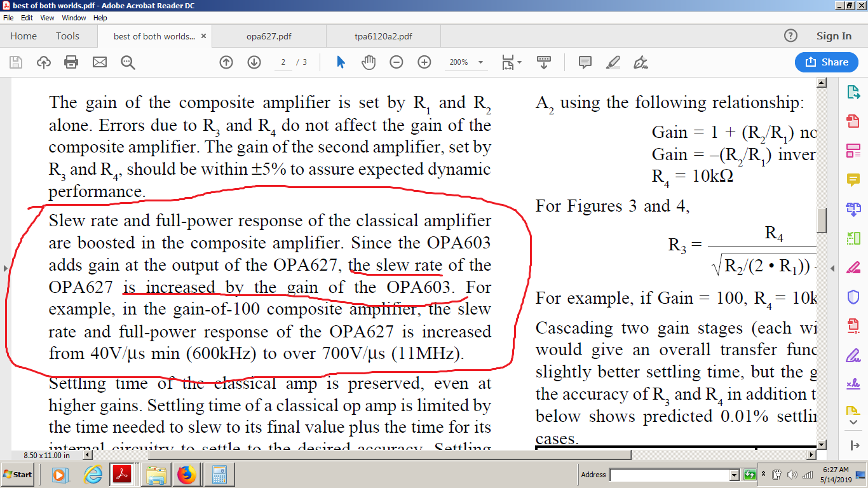Expand more tools with the down chevron
The image size is (868, 488).
[853, 422]
